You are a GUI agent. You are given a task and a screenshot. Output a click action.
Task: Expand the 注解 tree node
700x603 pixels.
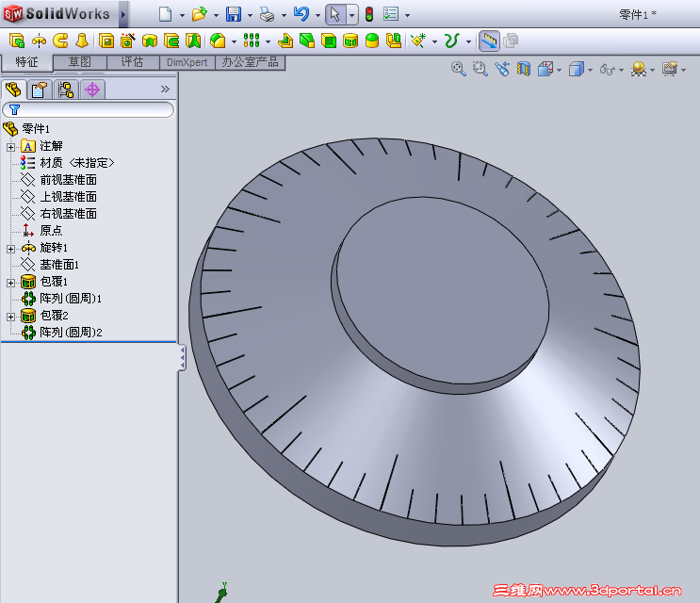point(10,147)
